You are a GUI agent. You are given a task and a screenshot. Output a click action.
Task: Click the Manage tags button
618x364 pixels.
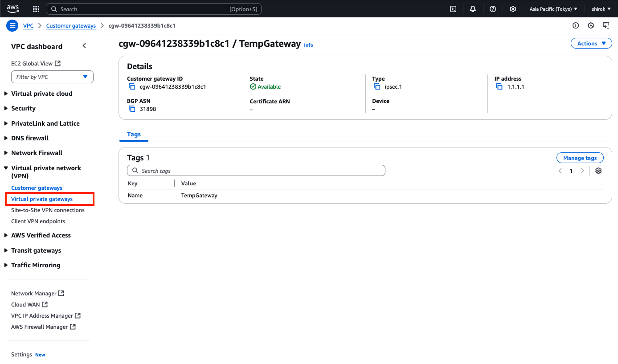click(x=580, y=158)
